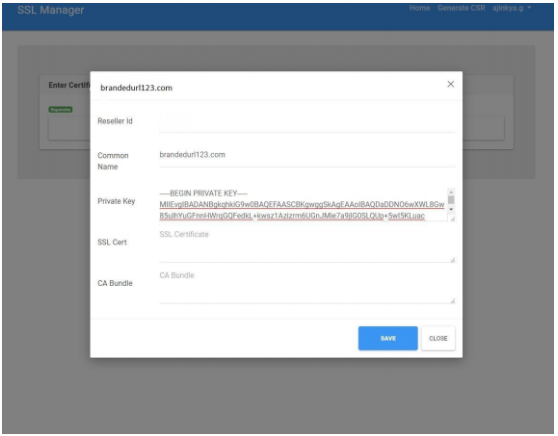Click inside the SSL Certificate textarea
558x436 pixels.
pos(307,246)
